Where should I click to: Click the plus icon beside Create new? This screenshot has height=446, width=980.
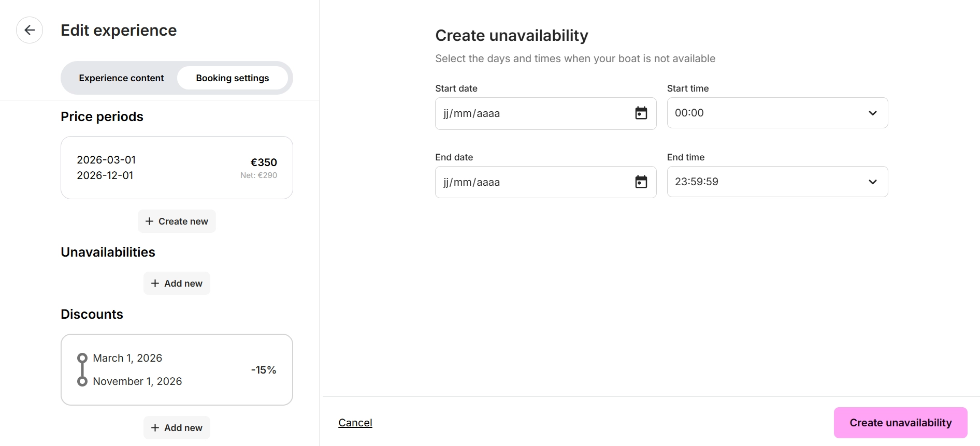coord(149,221)
